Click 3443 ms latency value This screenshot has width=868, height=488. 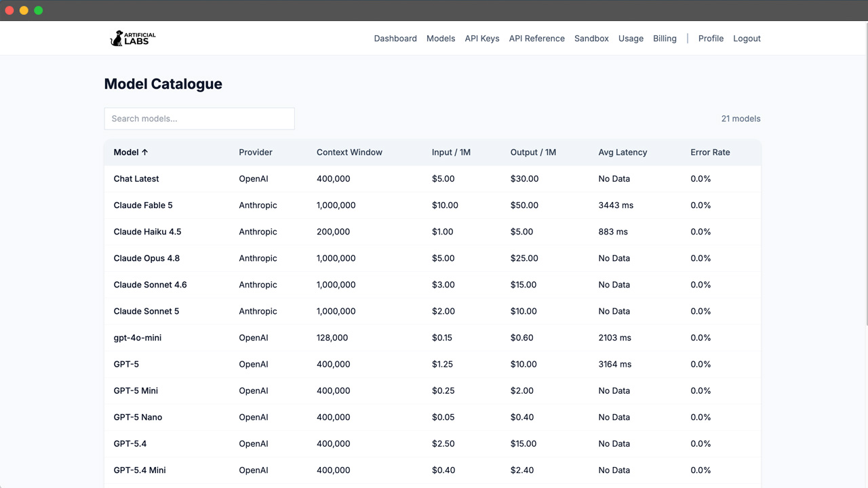(616, 205)
